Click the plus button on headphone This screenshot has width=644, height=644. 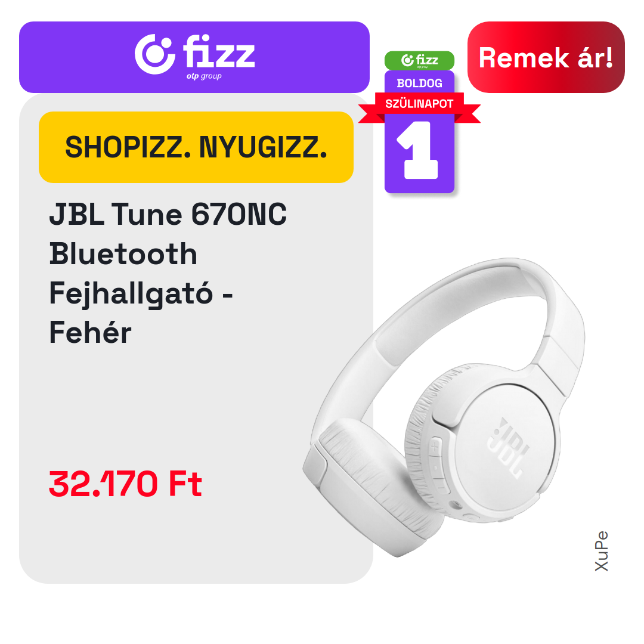[x=435, y=447]
